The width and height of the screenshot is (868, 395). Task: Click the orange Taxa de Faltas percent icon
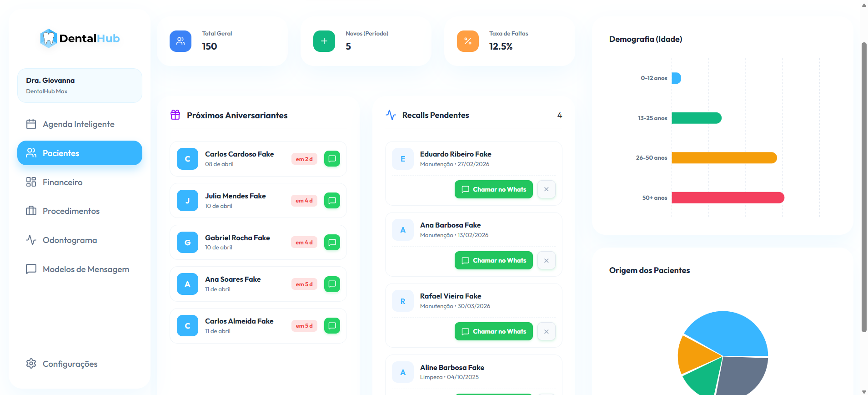point(467,41)
